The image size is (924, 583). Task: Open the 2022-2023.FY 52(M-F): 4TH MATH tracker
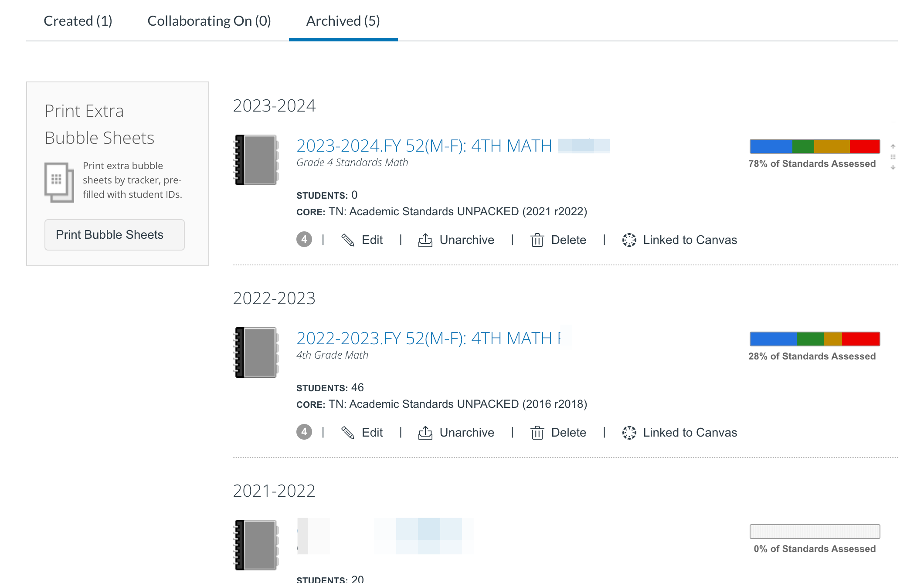pos(428,338)
